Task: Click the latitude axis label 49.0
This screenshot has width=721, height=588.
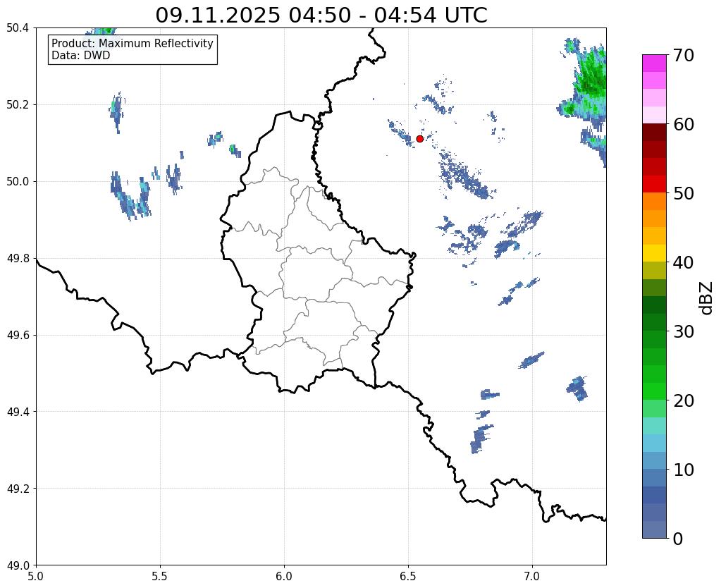Action: coord(18,565)
